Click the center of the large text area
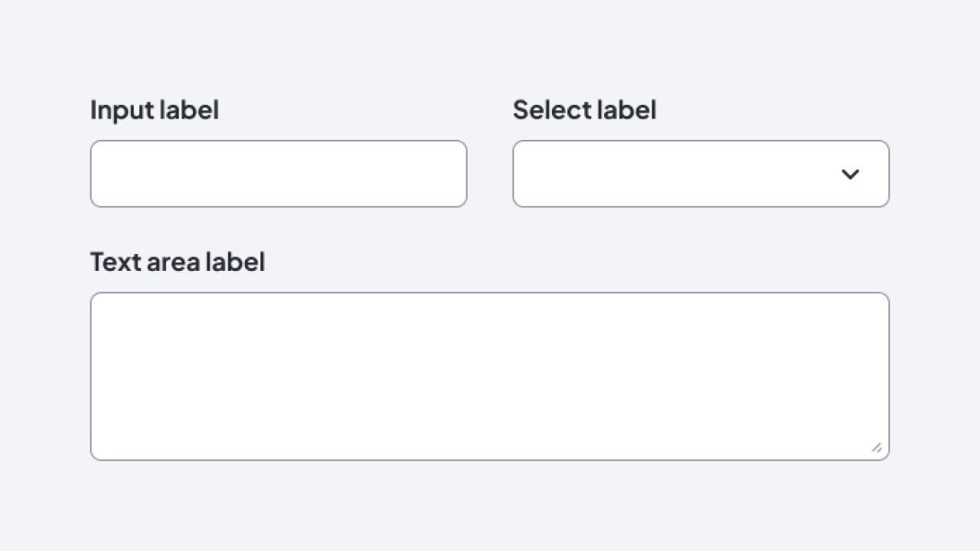 490,376
